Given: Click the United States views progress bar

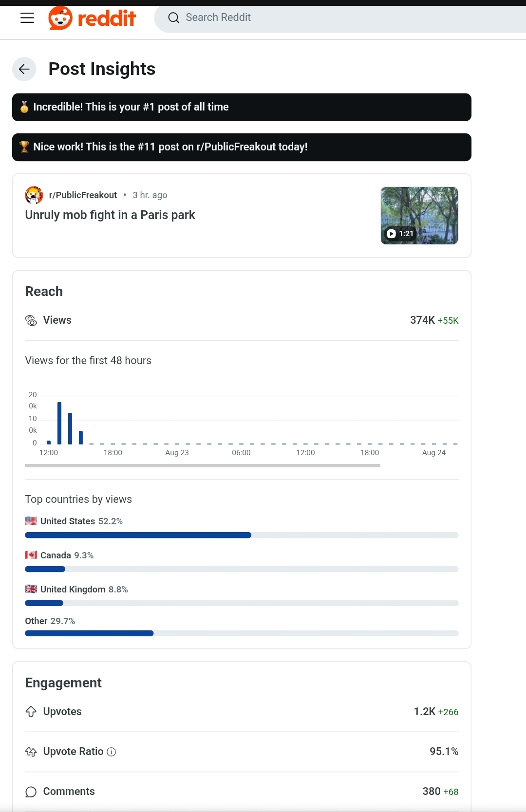Looking at the screenshot, I should click(x=242, y=535).
